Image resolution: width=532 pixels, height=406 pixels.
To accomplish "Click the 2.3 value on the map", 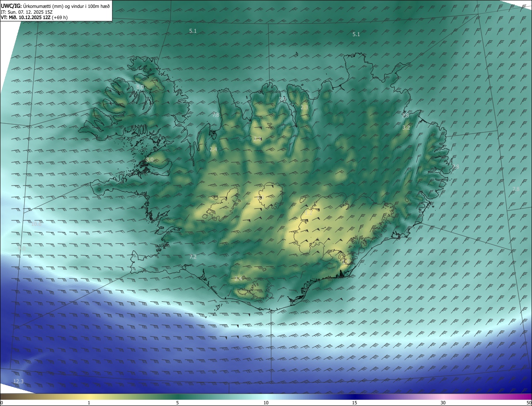I will [x=304, y=108].
